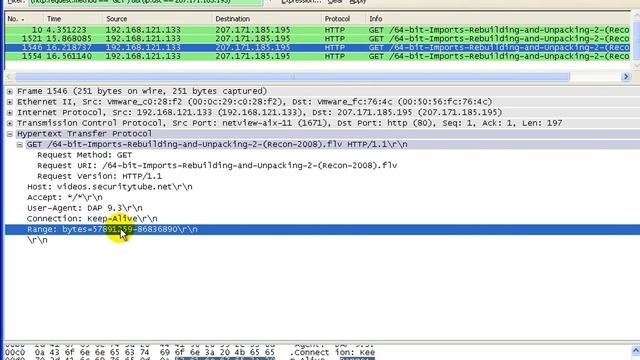Screen dimensions: 640x360
Task: Select the Request Version: HTTP/1.1 line
Action: [100, 176]
